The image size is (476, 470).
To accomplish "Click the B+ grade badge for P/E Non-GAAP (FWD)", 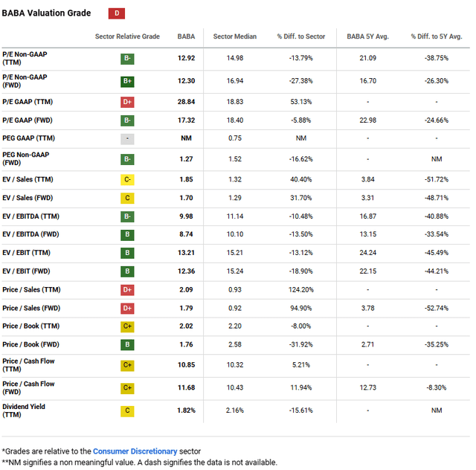I will [x=128, y=81].
